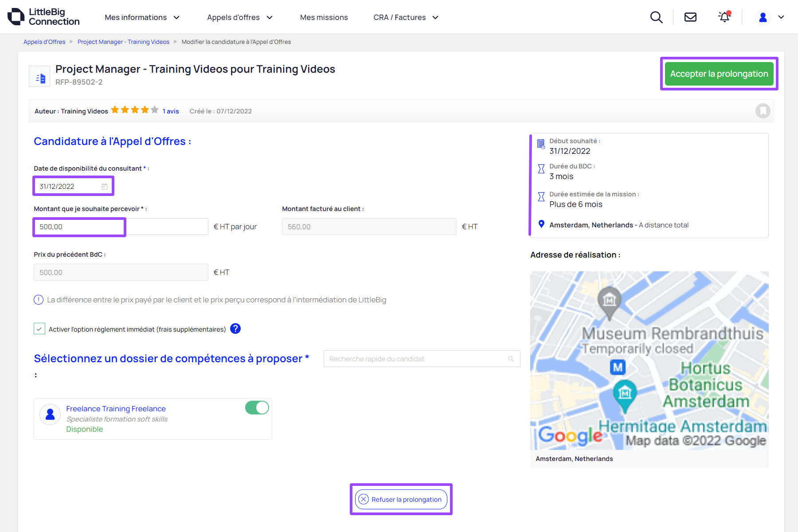Click the Montant facturé au client field

369,227
